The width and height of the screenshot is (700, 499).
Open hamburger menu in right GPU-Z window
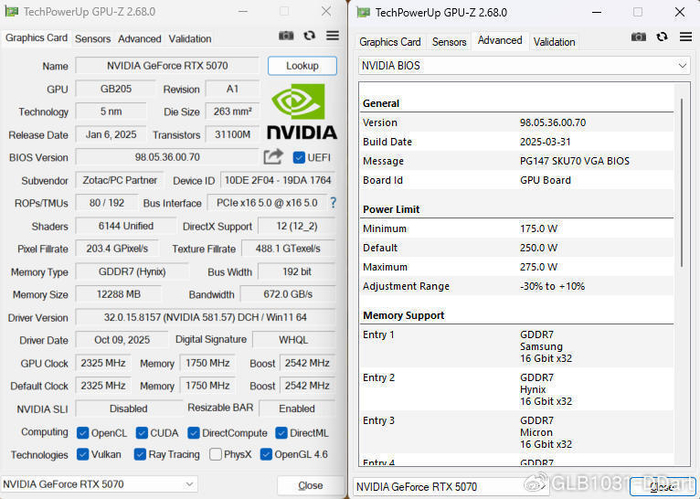(x=686, y=37)
